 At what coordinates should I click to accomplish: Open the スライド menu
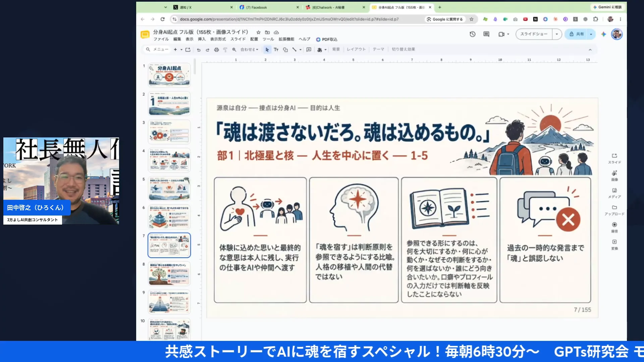coord(238,39)
